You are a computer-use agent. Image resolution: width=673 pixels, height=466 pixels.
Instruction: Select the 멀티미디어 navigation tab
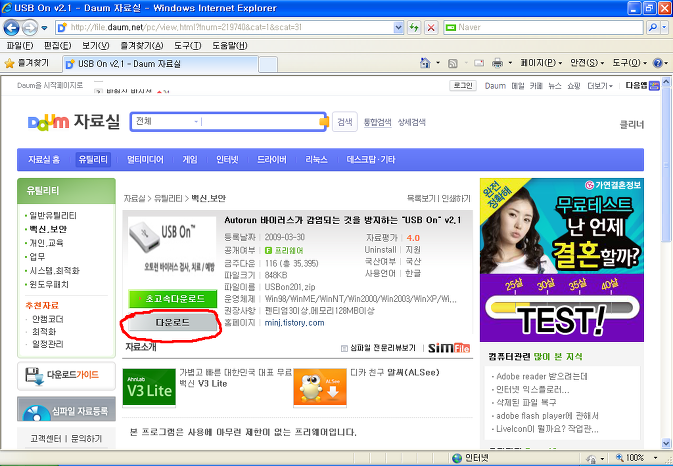145,160
